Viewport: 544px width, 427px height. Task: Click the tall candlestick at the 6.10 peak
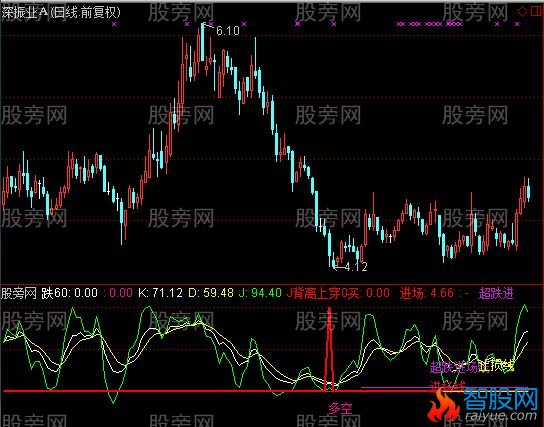203,42
